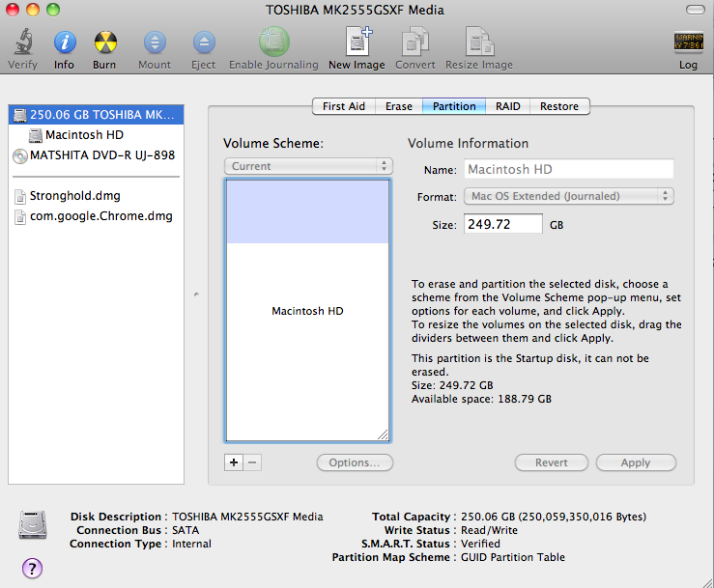Select Stronghold.dmg disk image

96,196
